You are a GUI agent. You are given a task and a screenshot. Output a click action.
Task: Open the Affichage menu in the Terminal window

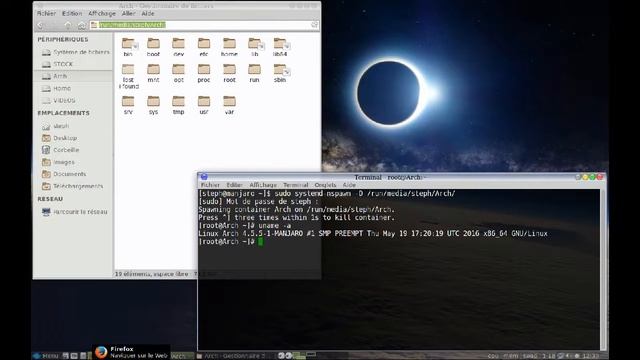263,185
